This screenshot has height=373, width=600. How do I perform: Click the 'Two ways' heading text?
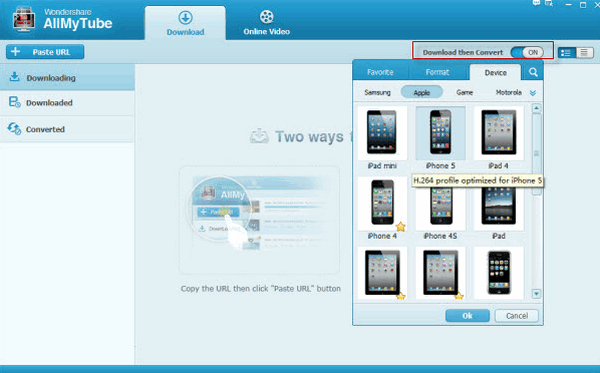pos(309,137)
